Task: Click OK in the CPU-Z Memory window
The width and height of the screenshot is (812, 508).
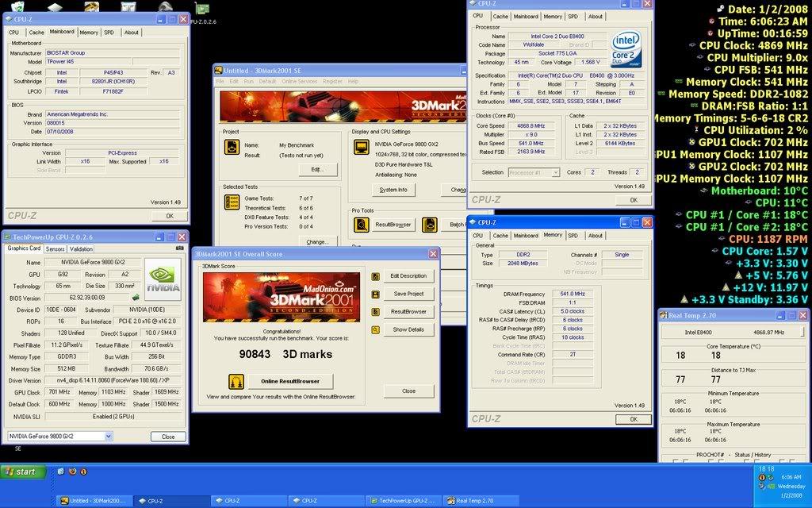Action: click(x=634, y=419)
